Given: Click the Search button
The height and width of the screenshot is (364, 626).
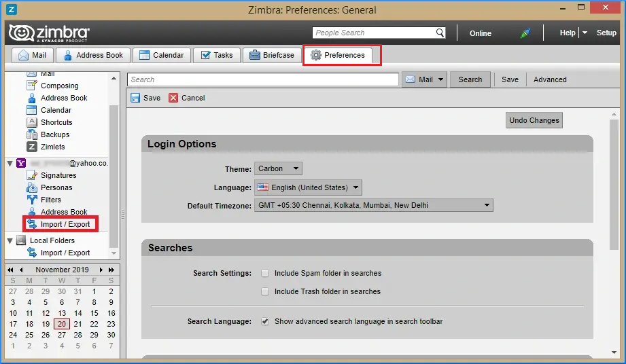Looking at the screenshot, I should [x=470, y=79].
